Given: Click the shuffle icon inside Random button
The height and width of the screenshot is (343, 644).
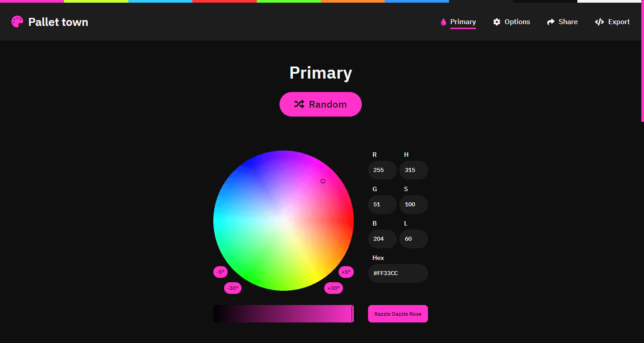Looking at the screenshot, I should click(300, 104).
